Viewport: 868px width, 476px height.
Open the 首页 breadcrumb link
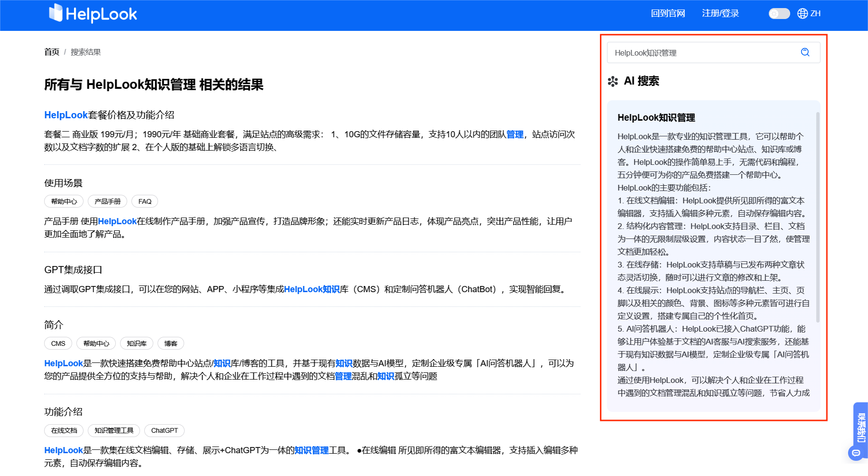[51, 52]
